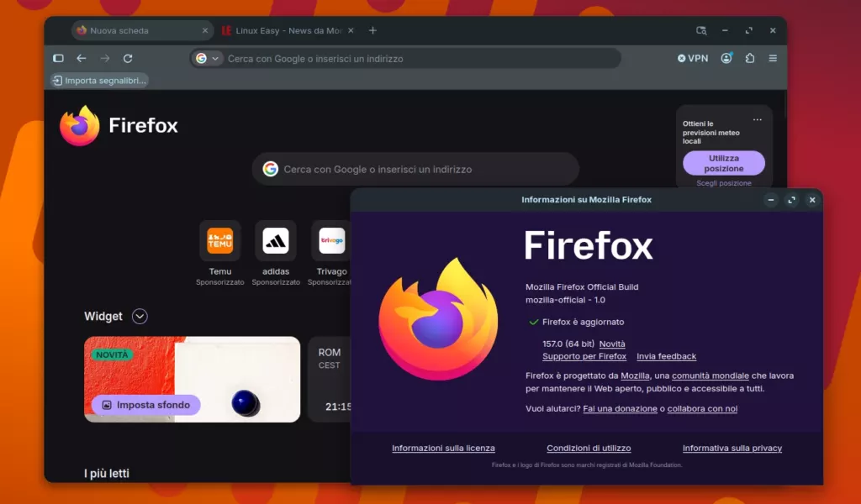This screenshot has width=861, height=504.
Task: Open Informazioni sulla licenza link
Action: pos(443,448)
